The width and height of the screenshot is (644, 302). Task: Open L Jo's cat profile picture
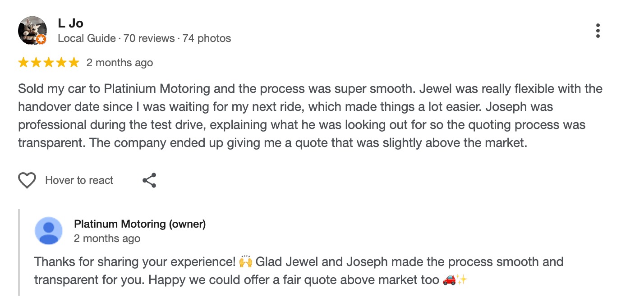tap(32, 30)
